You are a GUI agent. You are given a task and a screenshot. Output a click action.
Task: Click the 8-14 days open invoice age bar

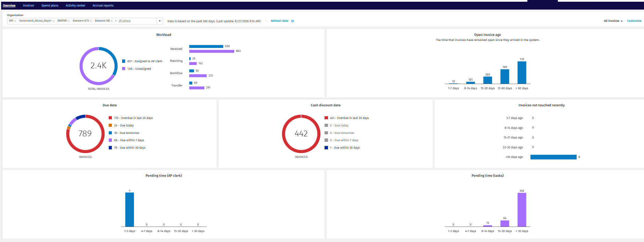click(x=471, y=83)
